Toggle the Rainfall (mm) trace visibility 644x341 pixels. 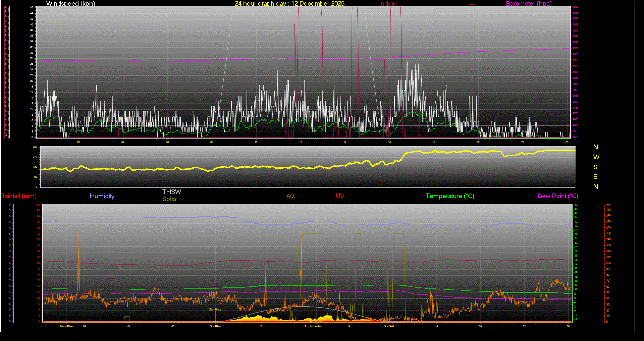19,196
